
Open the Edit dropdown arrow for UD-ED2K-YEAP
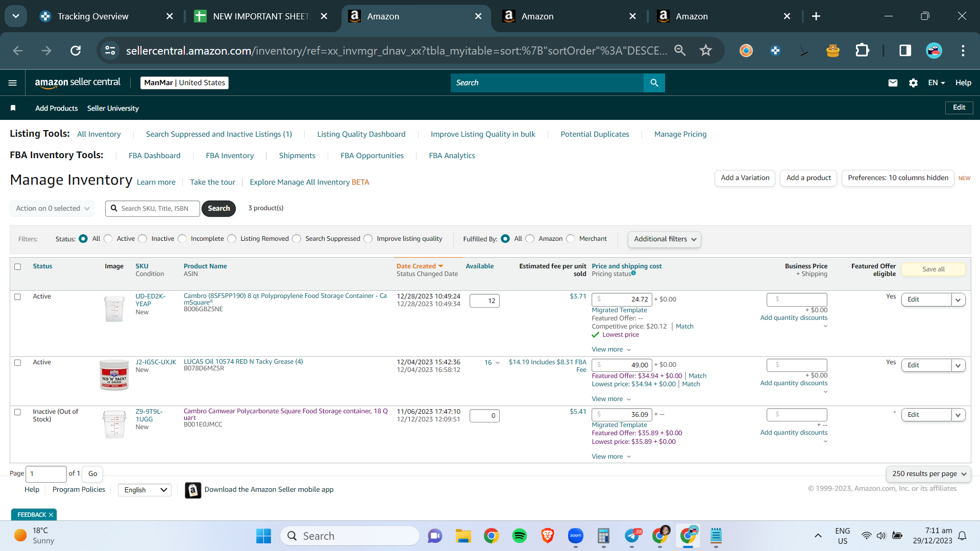959,299
